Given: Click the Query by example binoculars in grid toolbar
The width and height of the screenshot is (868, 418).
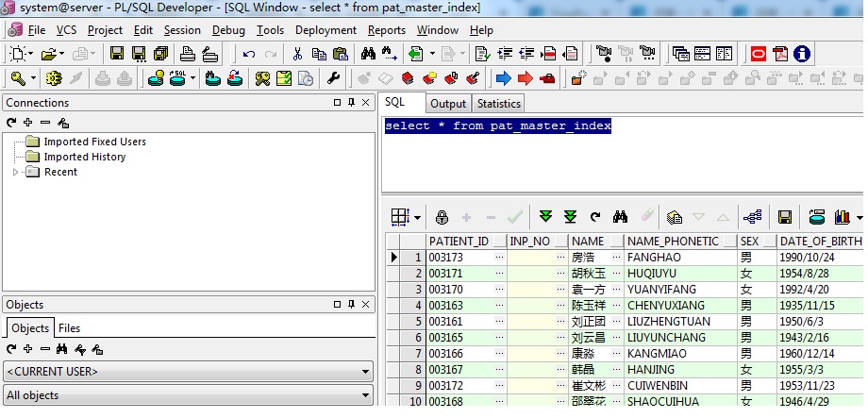Looking at the screenshot, I should click(620, 216).
